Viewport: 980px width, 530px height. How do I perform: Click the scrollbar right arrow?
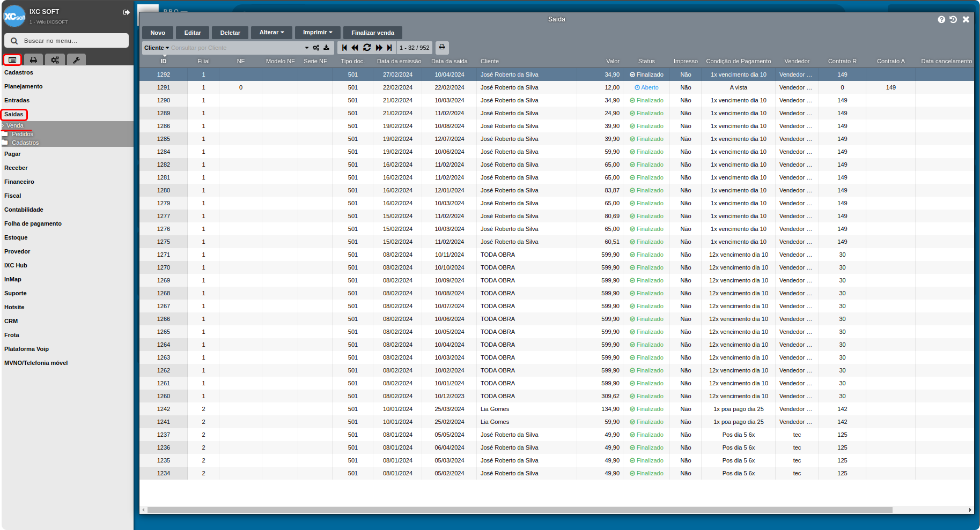[x=970, y=510]
